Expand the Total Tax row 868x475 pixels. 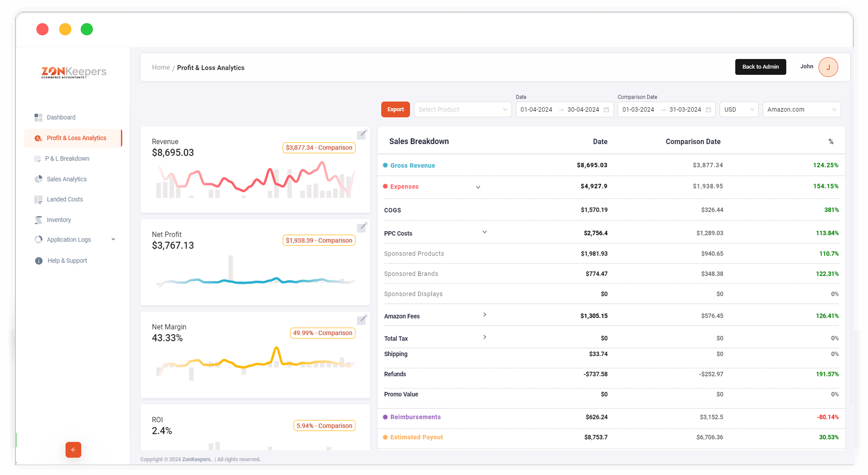[x=484, y=337]
